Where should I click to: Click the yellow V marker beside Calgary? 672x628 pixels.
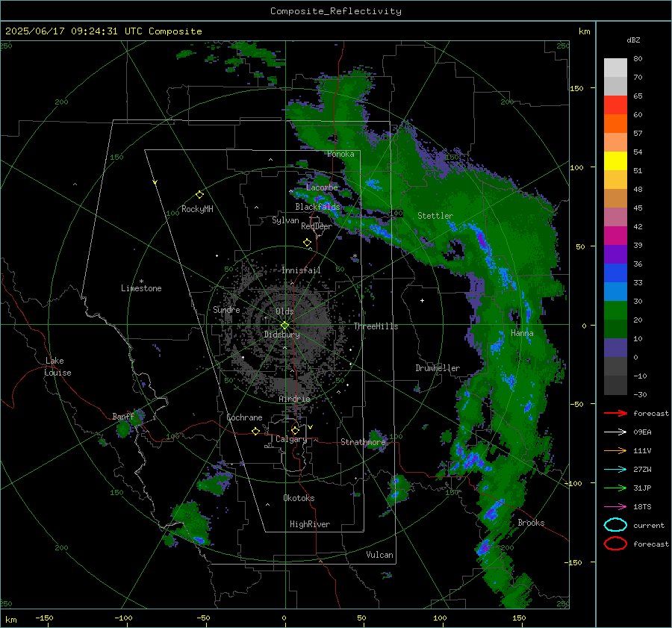coord(311,427)
